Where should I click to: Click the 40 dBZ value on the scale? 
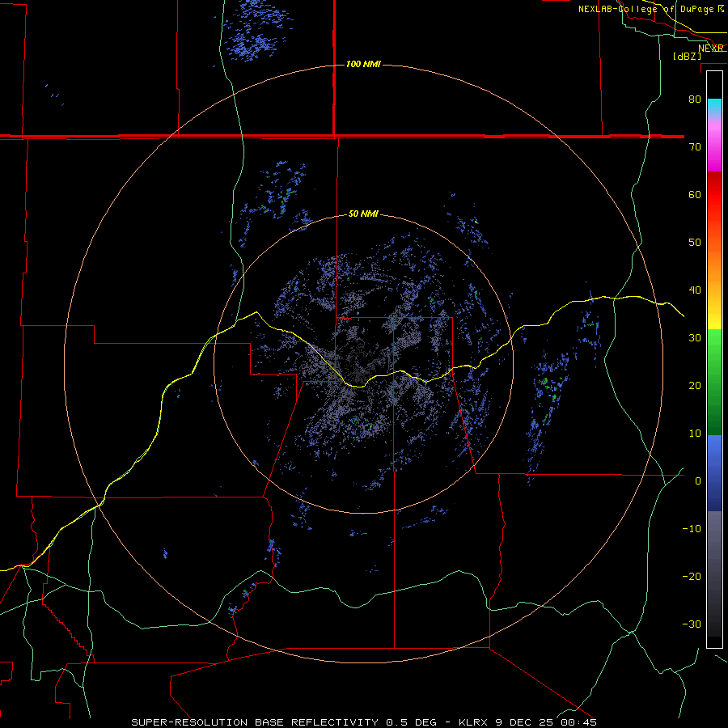(x=695, y=290)
